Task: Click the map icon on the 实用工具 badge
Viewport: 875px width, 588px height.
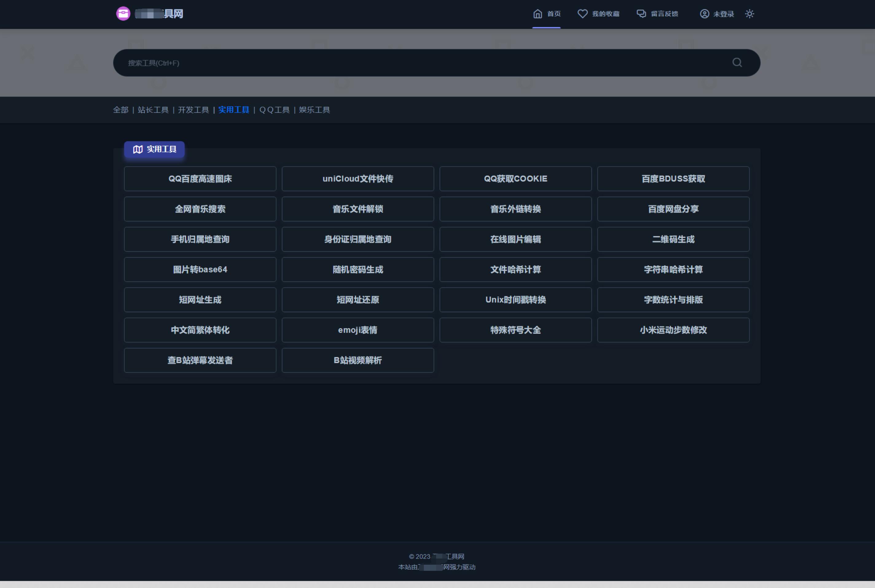Action: coord(138,149)
